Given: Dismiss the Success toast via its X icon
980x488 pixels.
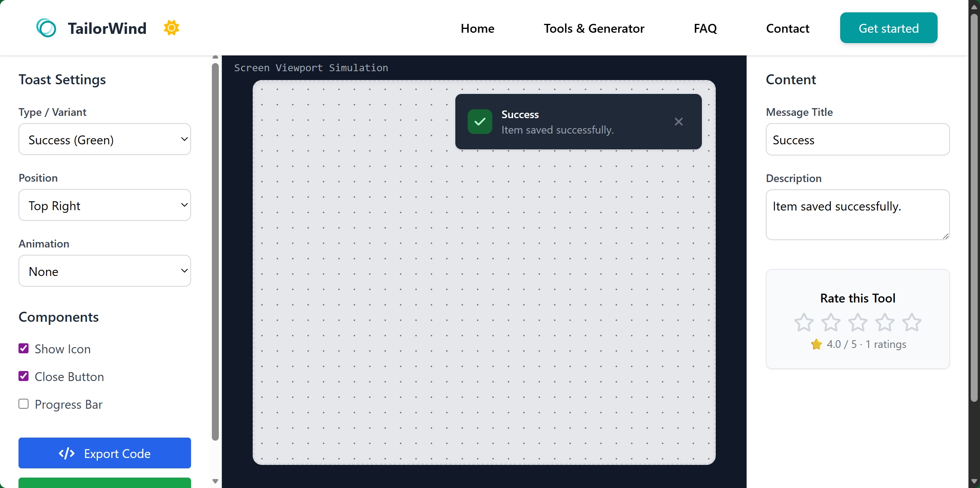Looking at the screenshot, I should [678, 122].
